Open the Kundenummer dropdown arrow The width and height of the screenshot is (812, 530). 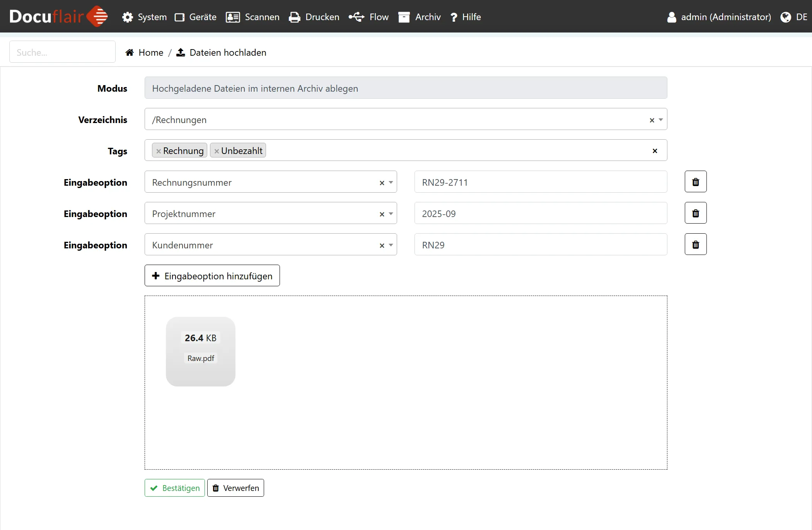click(391, 245)
